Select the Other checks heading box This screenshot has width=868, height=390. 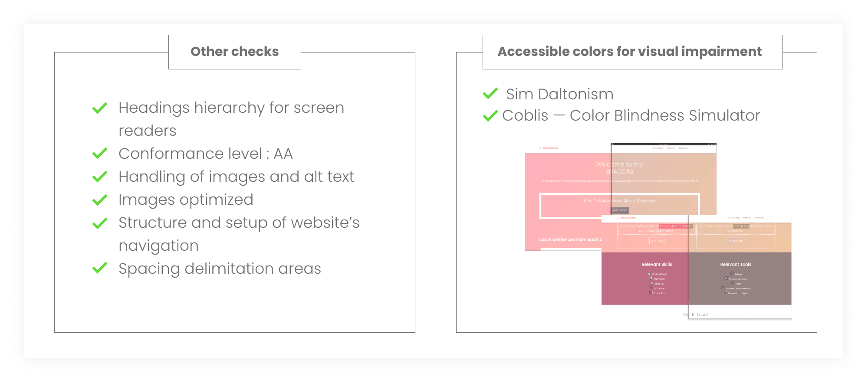[234, 52]
